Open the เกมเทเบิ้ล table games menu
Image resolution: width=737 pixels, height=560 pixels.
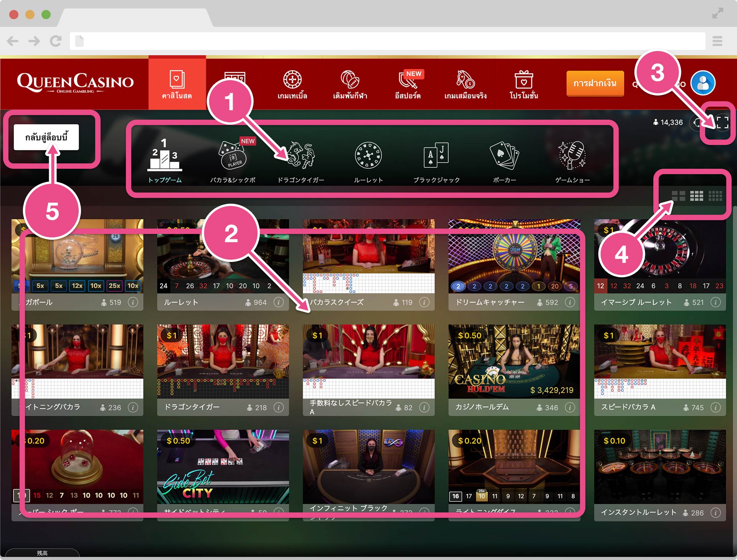coord(292,85)
